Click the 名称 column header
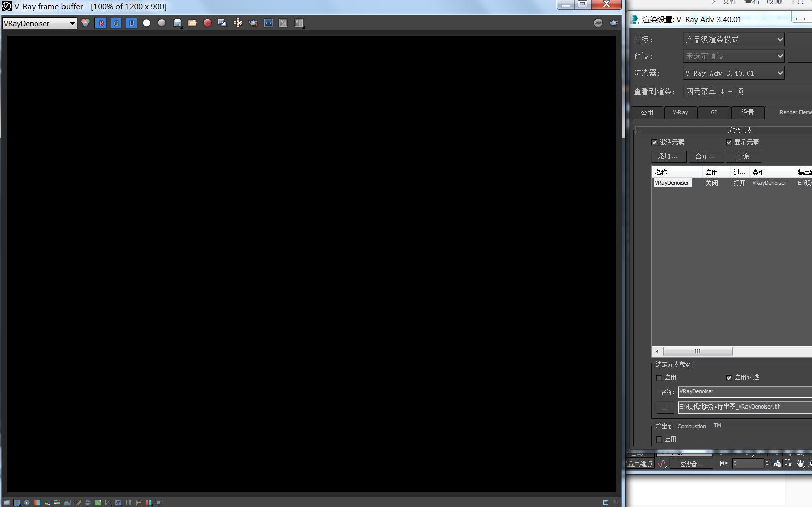The image size is (812, 507). 677,172
